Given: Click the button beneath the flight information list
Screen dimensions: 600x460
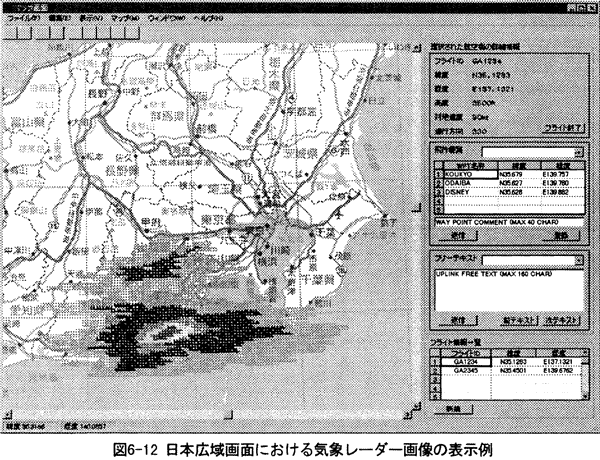Looking at the screenshot, I should (454, 409).
